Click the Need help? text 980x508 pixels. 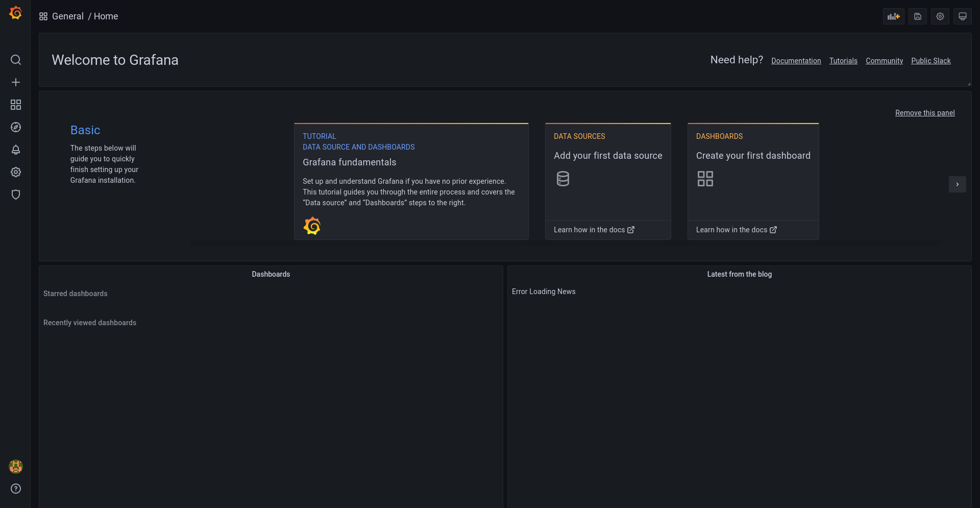coord(737,60)
